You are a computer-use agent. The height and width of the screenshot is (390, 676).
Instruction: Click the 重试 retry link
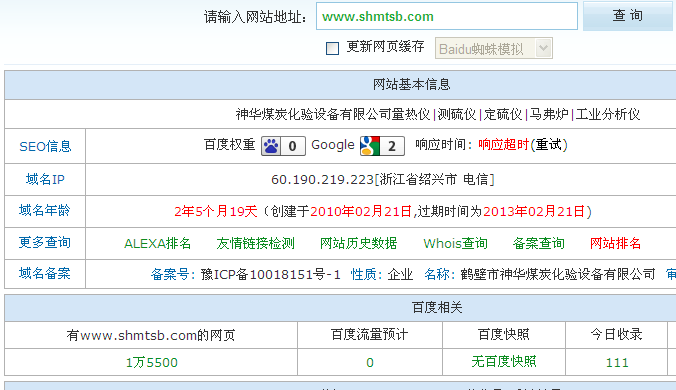pyautogui.click(x=548, y=145)
